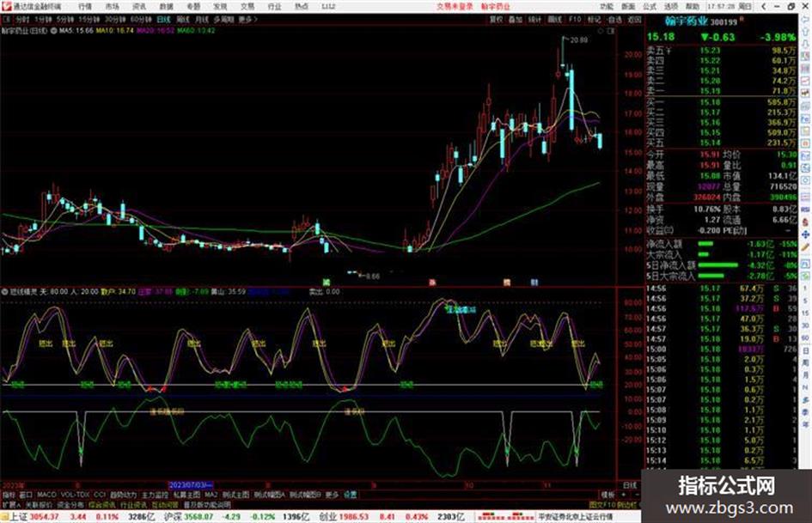The image size is (812, 523).
Task: Click the 标记 mark button
Action: click(x=594, y=19)
